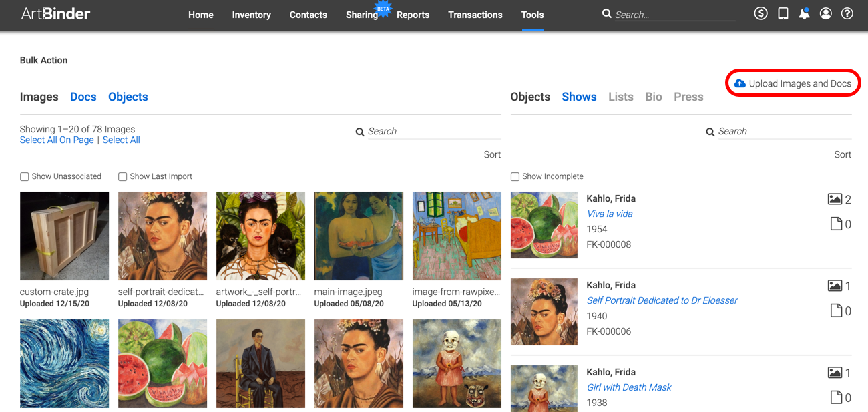868x412 pixels.
Task: Open the Inventory menu
Action: [x=251, y=15]
